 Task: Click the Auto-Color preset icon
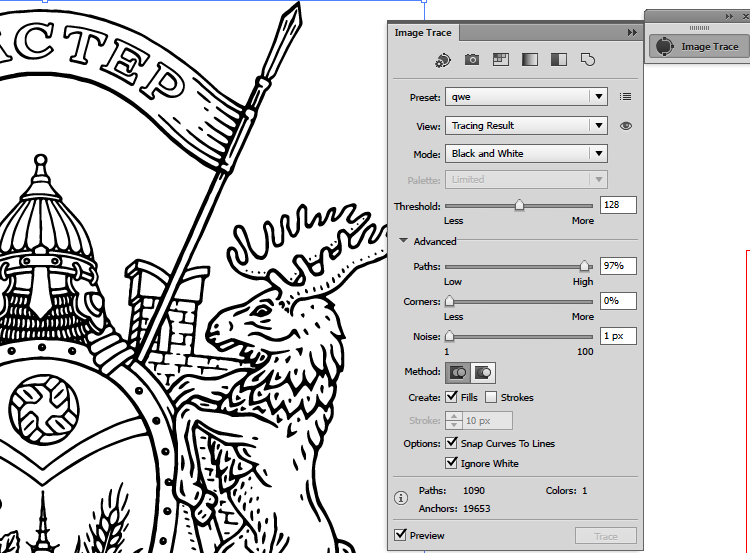pos(443,60)
